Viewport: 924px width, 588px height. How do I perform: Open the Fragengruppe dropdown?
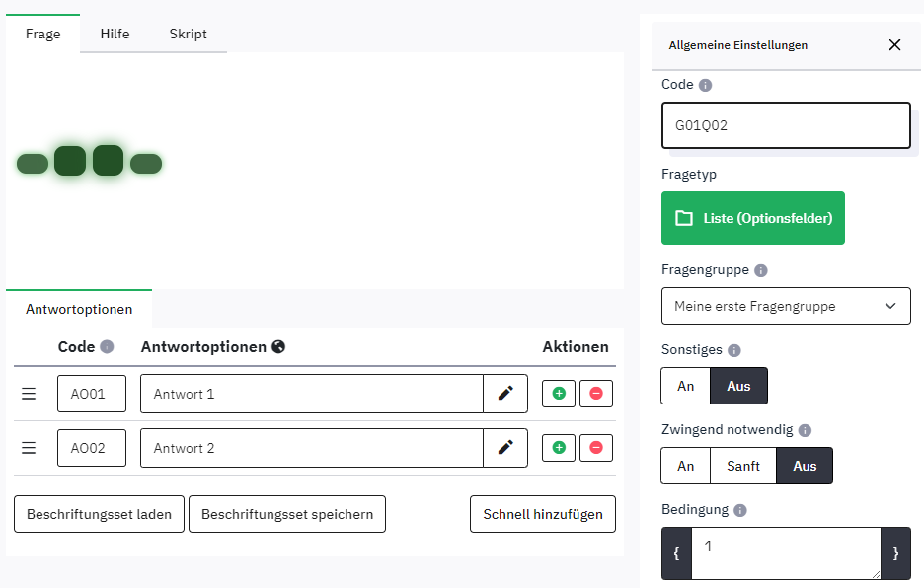786,307
